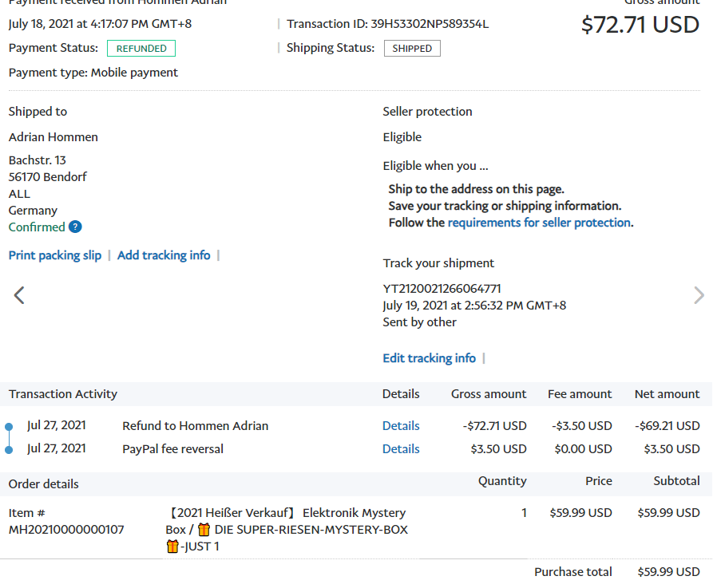Select the Transaction ID 39H53302NP589354L
Viewport: 713px width, 588px height.
coord(430,24)
